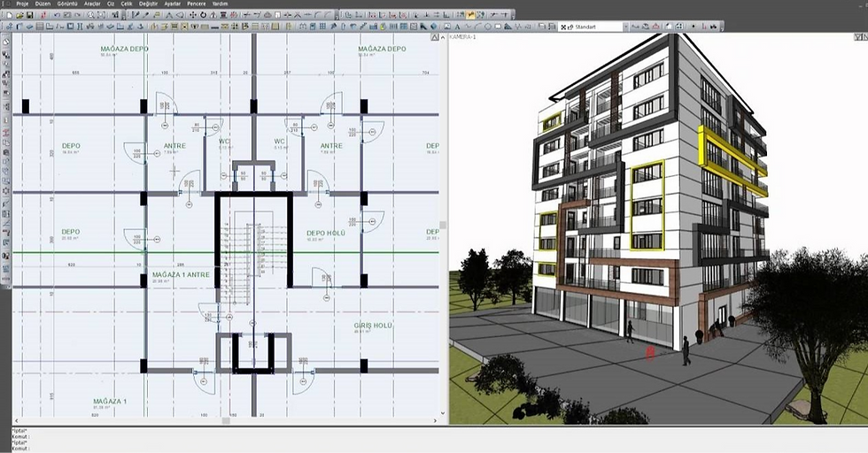The image size is (868, 453).
Task: Click the KAMERA-1 view title
Action: 462,37
